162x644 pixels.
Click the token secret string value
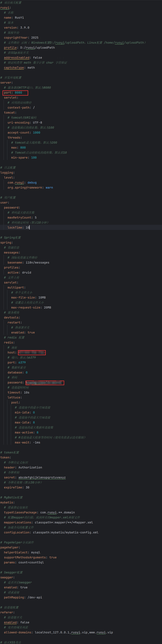click(x=42, y=478)
